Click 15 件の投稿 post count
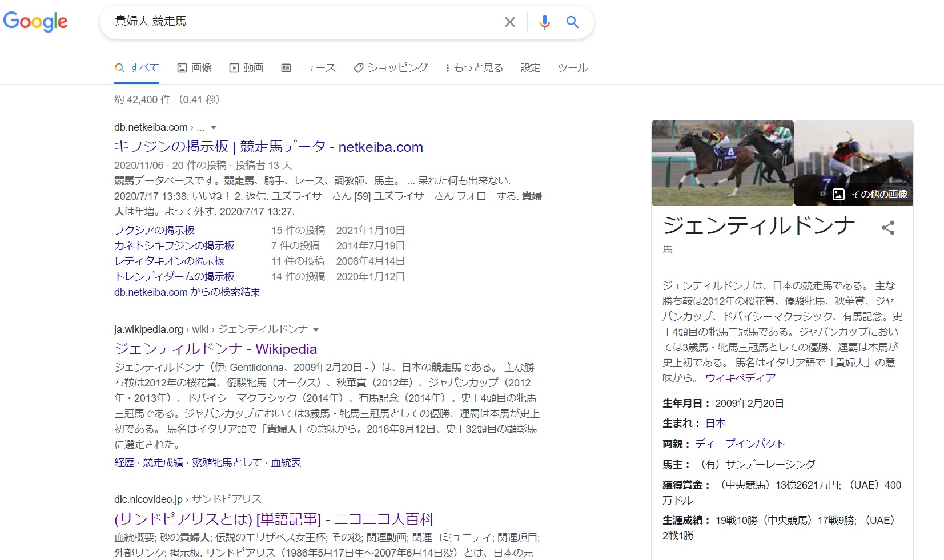Viewport: 944px width, 560px height. click(x=298, y=230)
